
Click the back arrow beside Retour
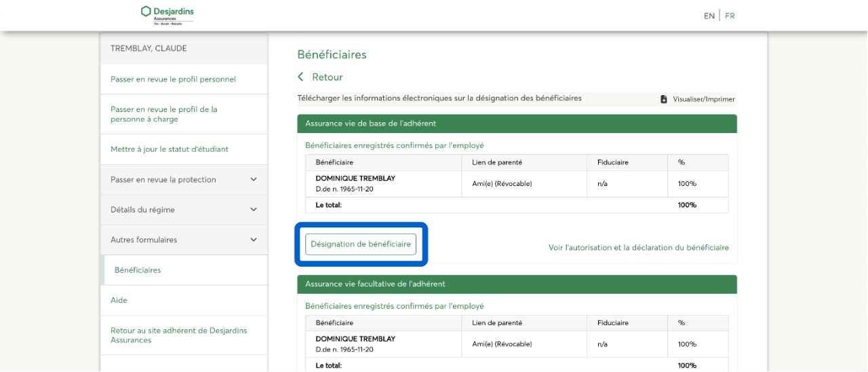click(x=301, y=77)
